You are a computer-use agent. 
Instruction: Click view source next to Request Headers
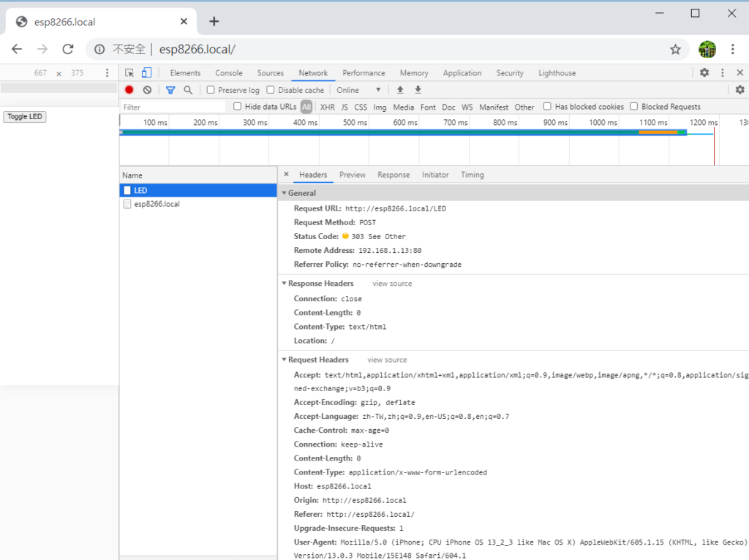tap(387, 360)
